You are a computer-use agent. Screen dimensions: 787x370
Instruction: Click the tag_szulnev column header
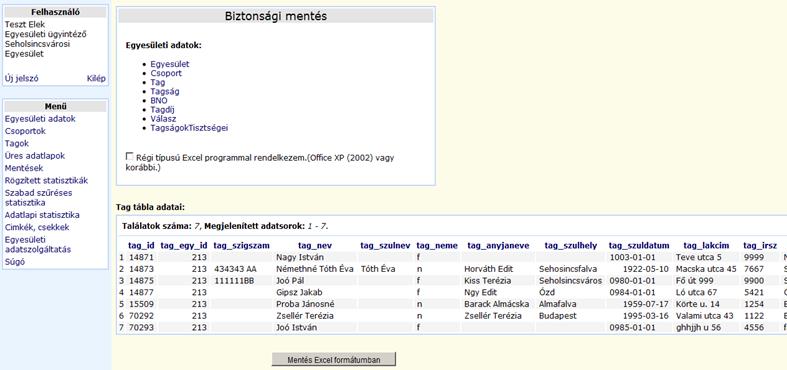tap(385, 245)
